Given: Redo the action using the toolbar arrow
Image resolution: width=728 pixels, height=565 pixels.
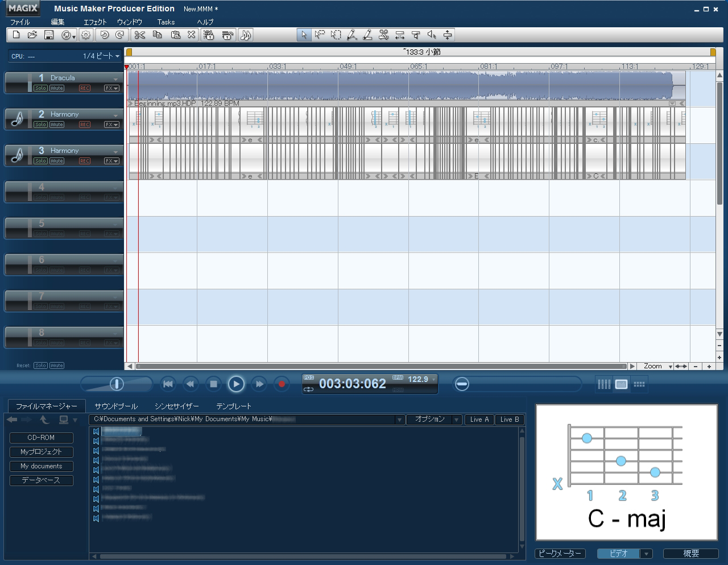Looking at the screenshot, I should [x=119, y=35].
